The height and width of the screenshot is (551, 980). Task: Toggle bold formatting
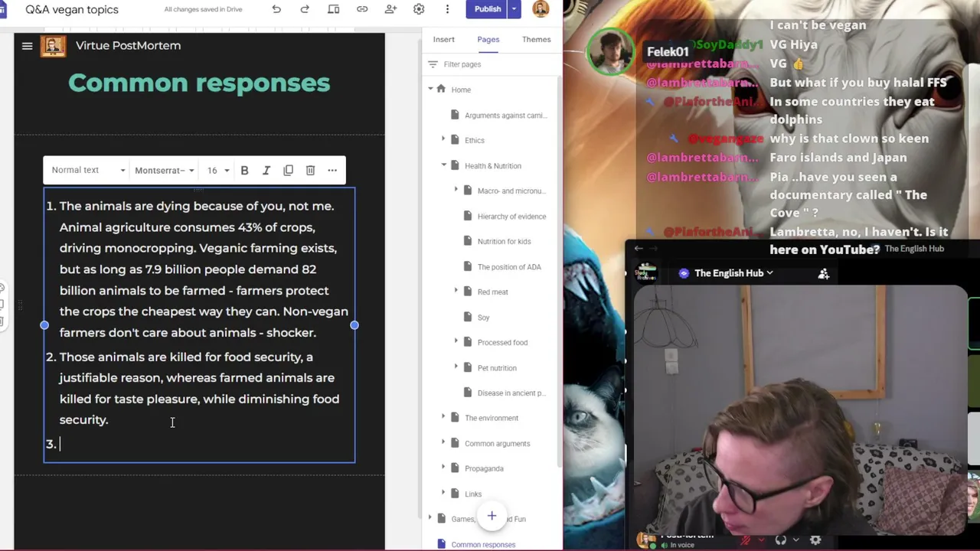tap(244, 170)
